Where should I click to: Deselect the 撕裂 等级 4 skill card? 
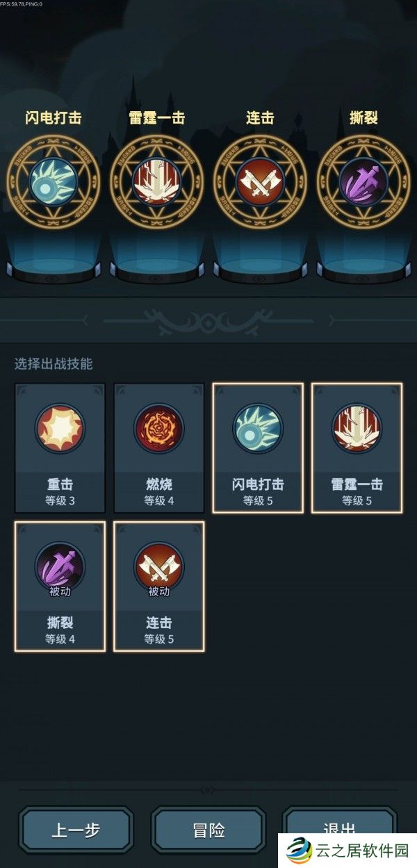(x=60, y=587)
